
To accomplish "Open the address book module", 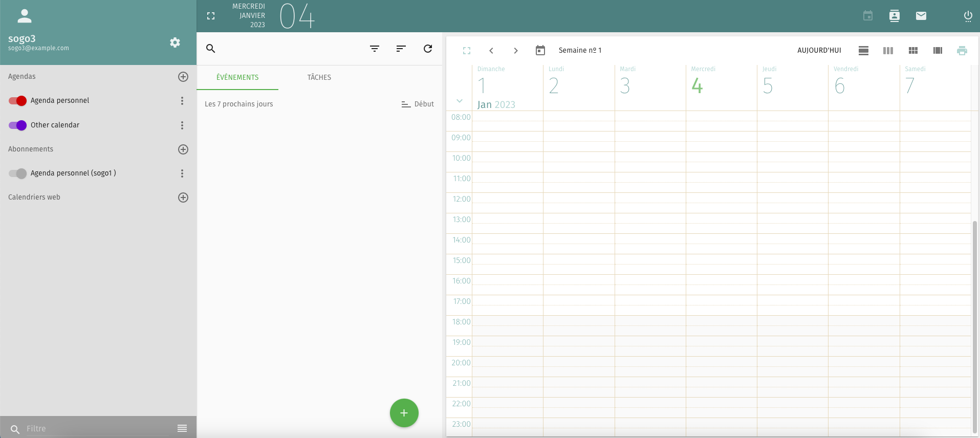I will click(x=894, y=16).
